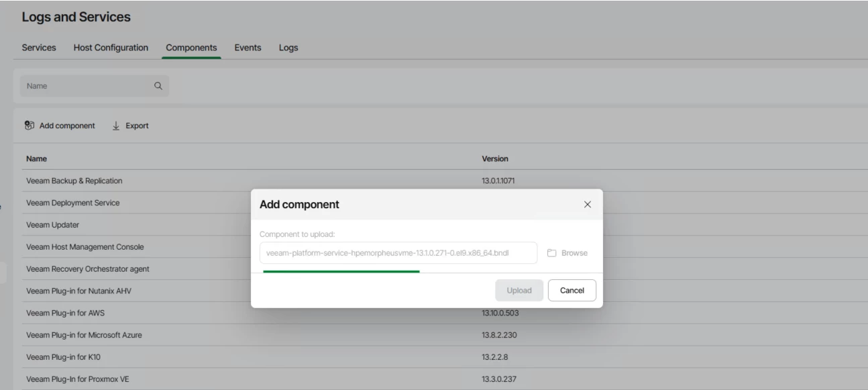Image resolution: width=868 pixels, height=390 pixels.
Task: Click the component file path field
Action: (x=398, y=253)
